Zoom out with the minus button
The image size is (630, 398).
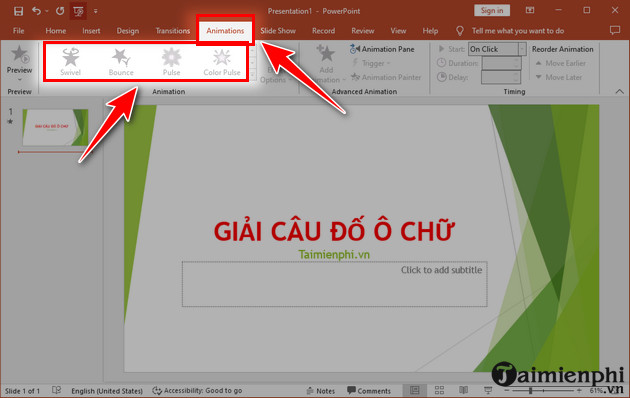pos(507,390)
